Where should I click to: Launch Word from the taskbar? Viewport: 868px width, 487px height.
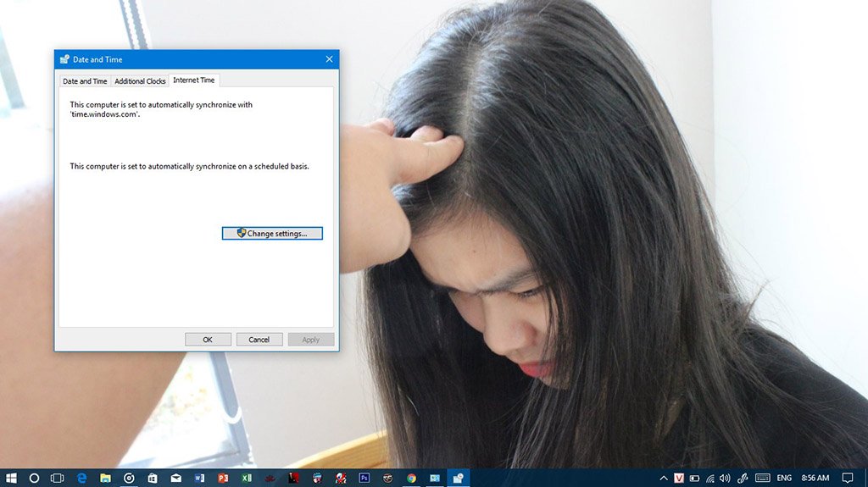[x=199, y=478]
